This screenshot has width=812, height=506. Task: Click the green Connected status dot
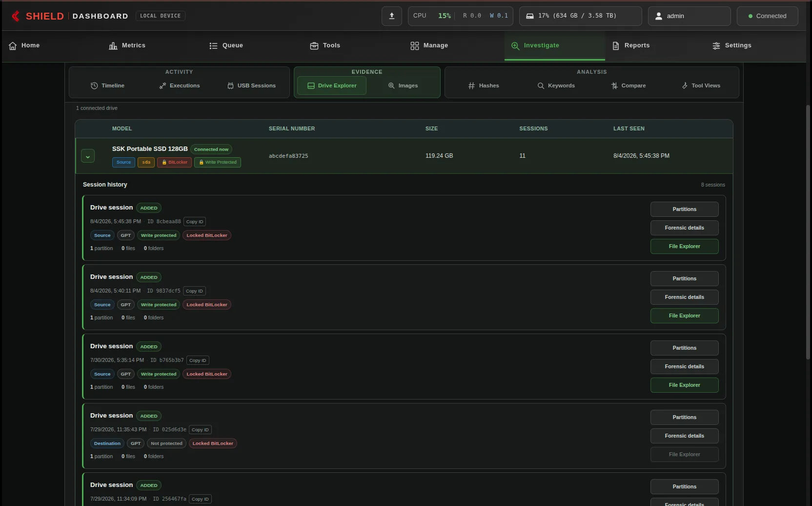point(751,16)
